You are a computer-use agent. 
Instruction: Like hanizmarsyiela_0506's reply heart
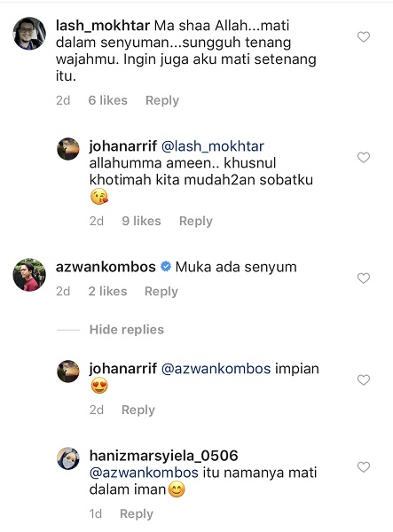click(x=364, y=467)
